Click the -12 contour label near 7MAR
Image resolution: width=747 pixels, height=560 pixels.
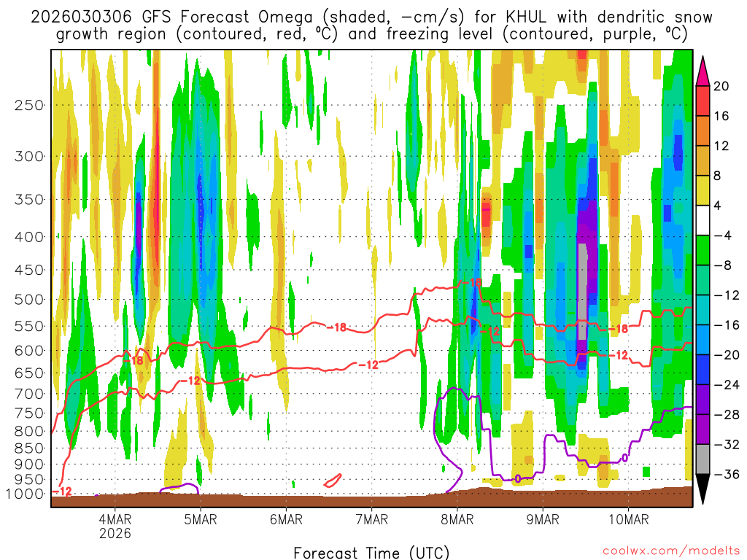pos(368,365)
